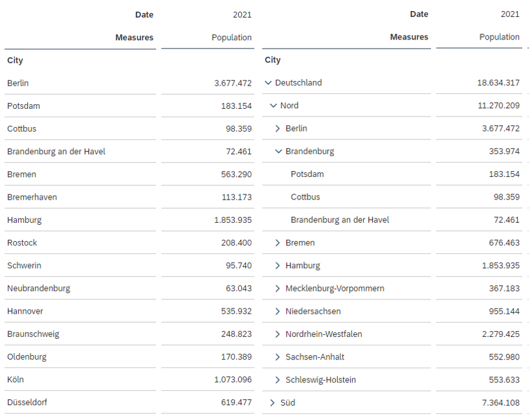Expand the Sachsen-Anhalt node
The width and height of the screenshot is (532, 416).
click(278, 356)
